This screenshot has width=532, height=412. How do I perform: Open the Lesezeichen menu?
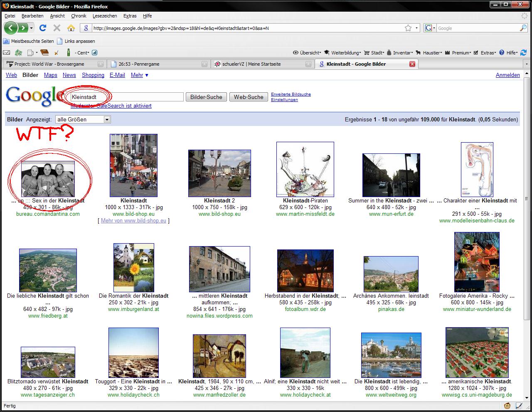105,16
